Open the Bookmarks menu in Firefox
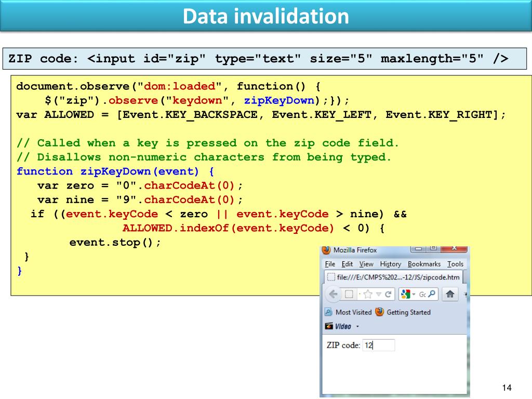Image resolution: width=532 pixels, height=399 pixels. pyautogui.click(x=424, y=264)
